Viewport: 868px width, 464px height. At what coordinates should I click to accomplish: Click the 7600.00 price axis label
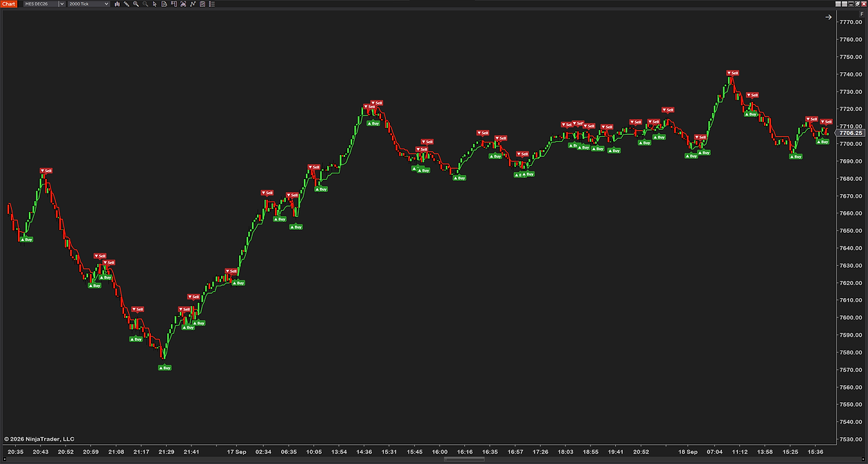tap(851, 317)
